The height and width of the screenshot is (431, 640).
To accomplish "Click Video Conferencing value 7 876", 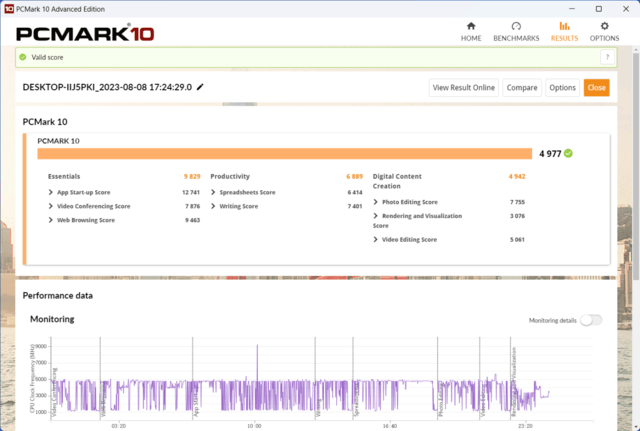I will pos(192,206).
